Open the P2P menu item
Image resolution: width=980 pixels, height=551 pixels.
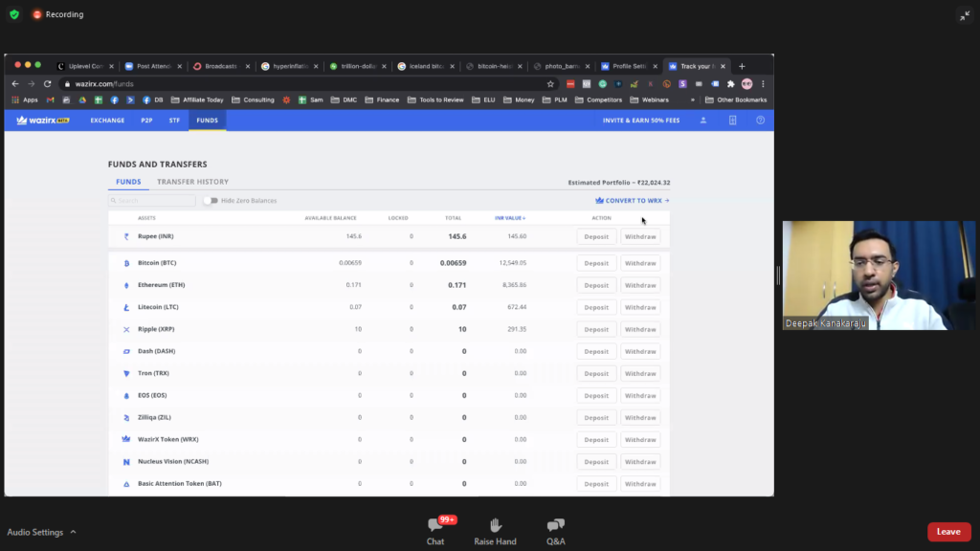tap(146, 121)
